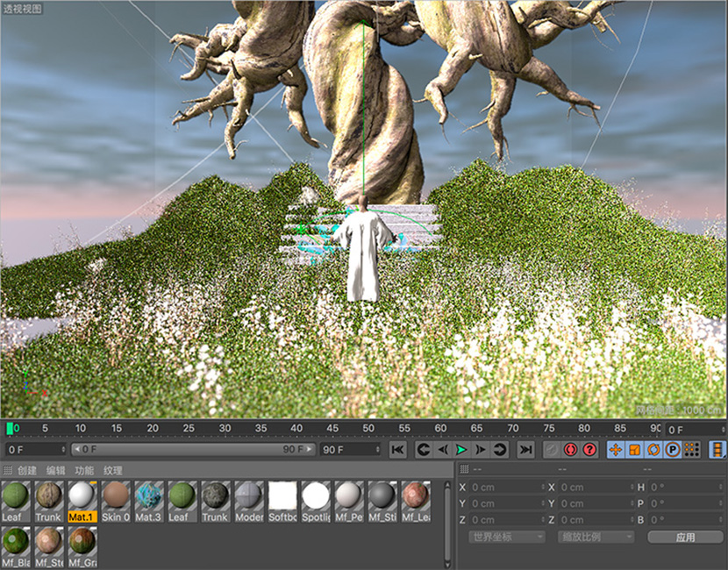Click the material manager grip handle icon
This screenshot has height=570, width=728.
[x=7, y=470]
